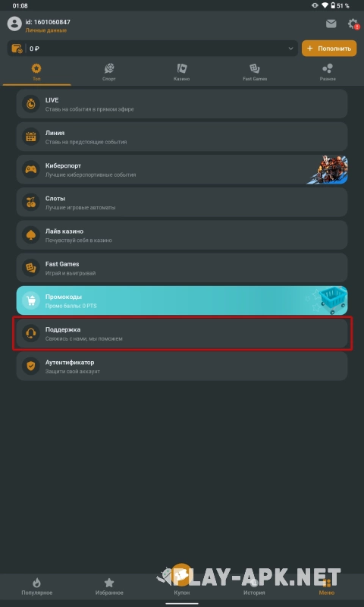Click the Пополнить deposit button
364x607 pixels.
[x=329, y=49]
